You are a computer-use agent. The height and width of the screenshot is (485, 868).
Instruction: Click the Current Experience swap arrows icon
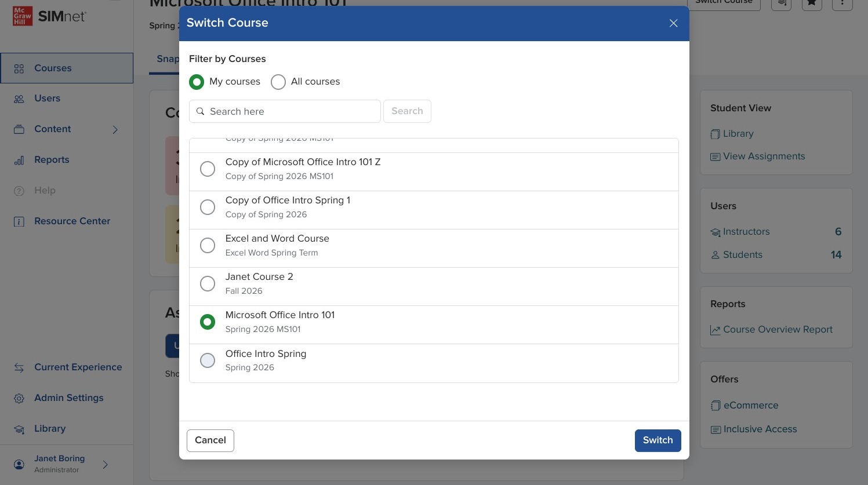click(x=19, y=367)
